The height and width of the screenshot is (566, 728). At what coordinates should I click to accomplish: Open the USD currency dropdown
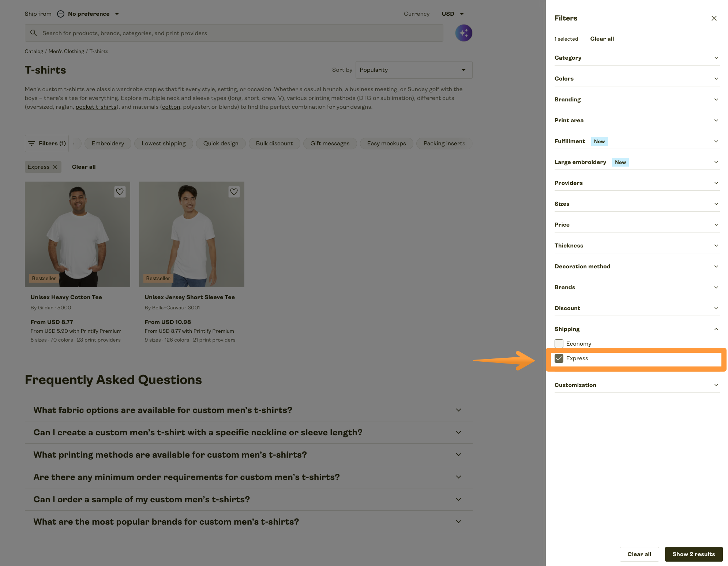click(453, 14)
